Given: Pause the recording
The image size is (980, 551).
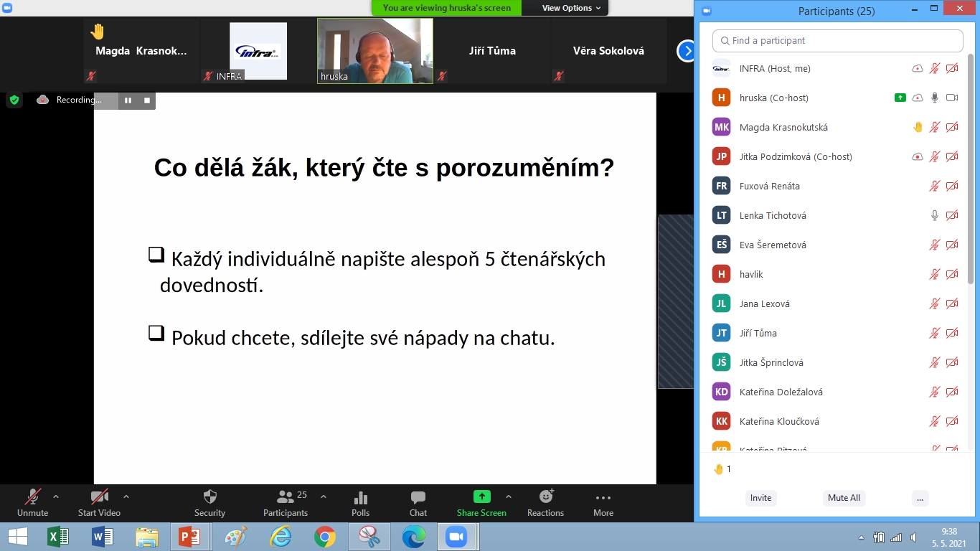Looking at the screenshot, I should (x=128, y=100).
